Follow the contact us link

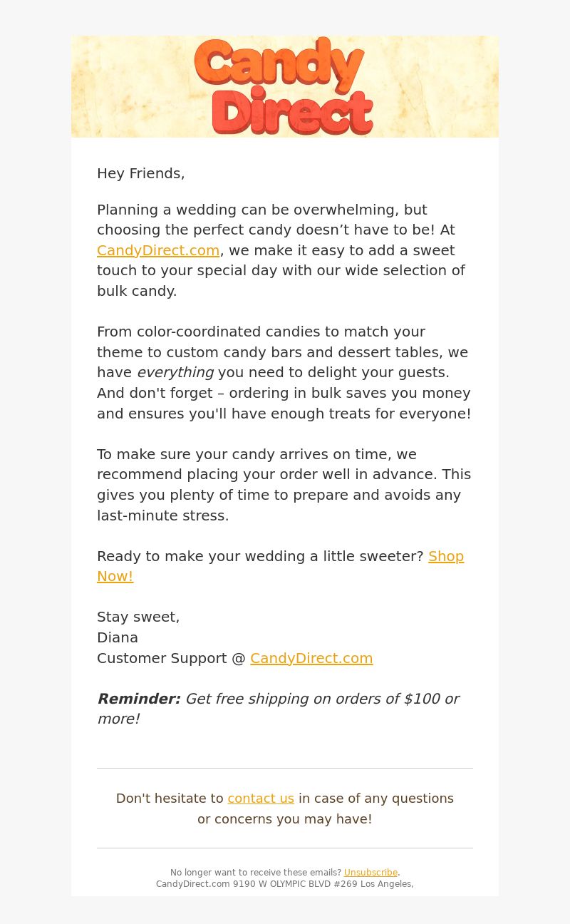[x=261, y=799]
